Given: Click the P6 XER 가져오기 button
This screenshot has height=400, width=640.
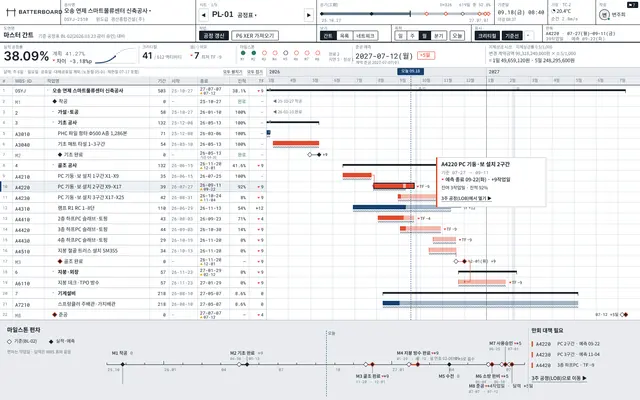Looking at the screenshot, I should click(x=255, y=36).
